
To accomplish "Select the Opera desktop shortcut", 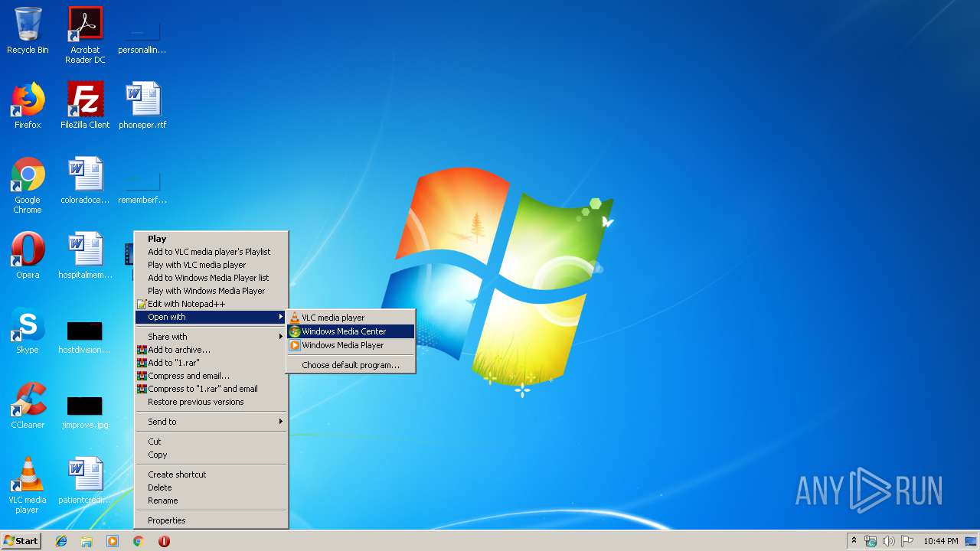I will (x=28, y=256).
